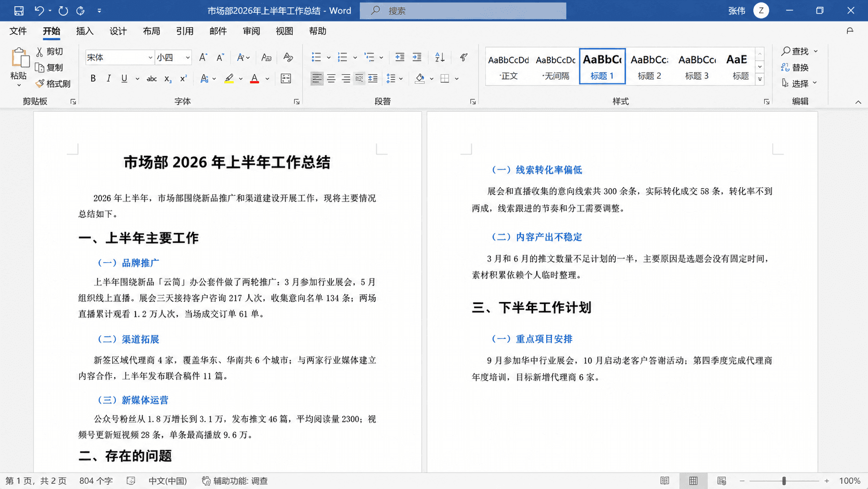Screen dimensions: 868x489
Task: Adjust the zoom slider handle
Action: tap(784, 481)
